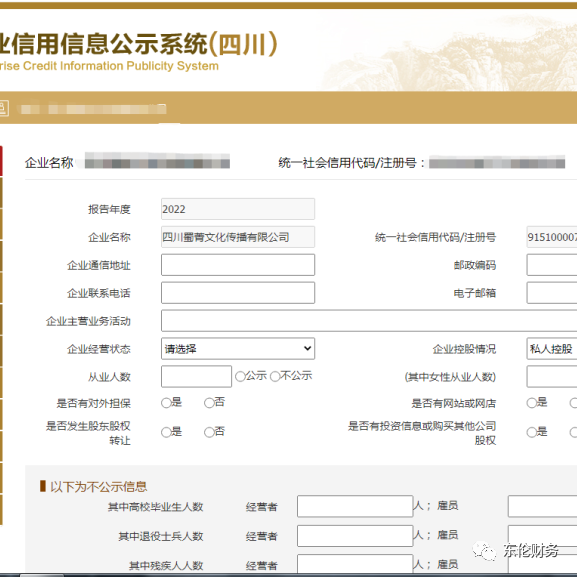
Task: Click 雇员 field for 其中高校毕业生人数
Action: pos(542,506)
